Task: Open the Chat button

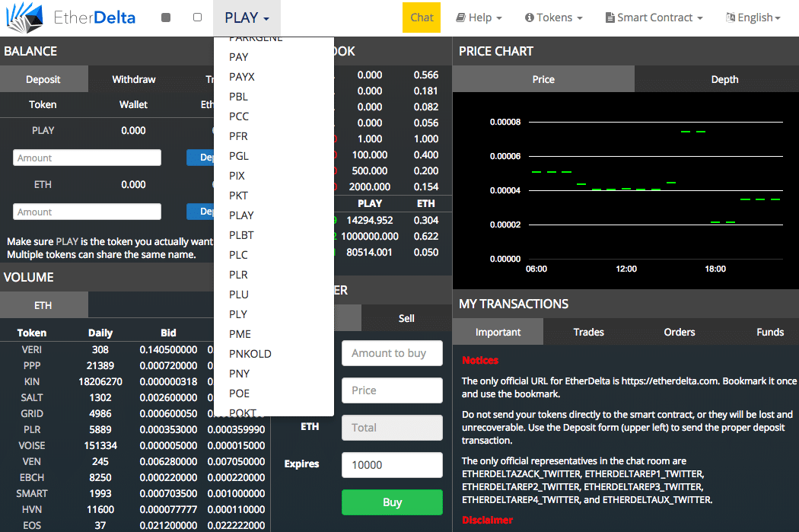Action: (422, 18)
